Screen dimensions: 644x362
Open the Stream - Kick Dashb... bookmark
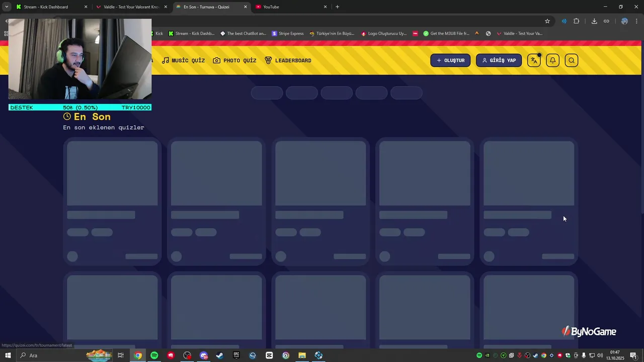(191, 34)
